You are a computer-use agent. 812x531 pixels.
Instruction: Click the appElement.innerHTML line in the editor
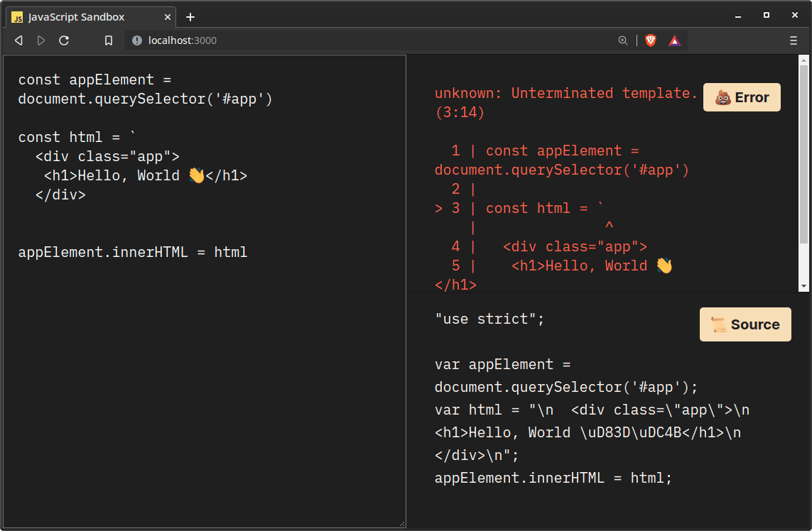tap(133, 252)
